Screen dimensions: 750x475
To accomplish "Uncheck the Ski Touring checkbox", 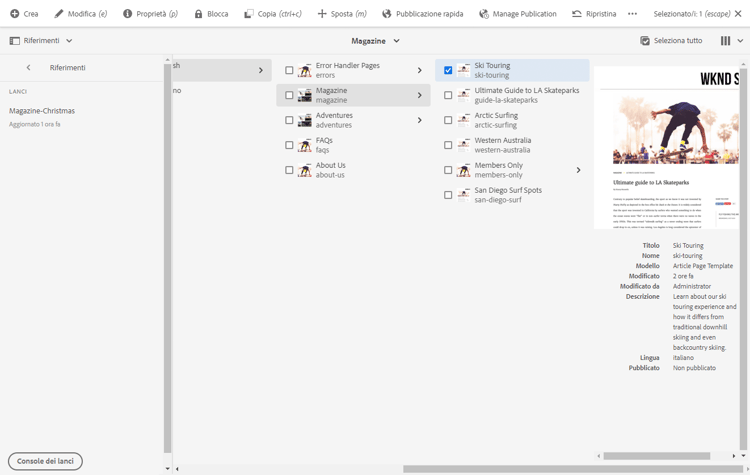I will [448, 70].
